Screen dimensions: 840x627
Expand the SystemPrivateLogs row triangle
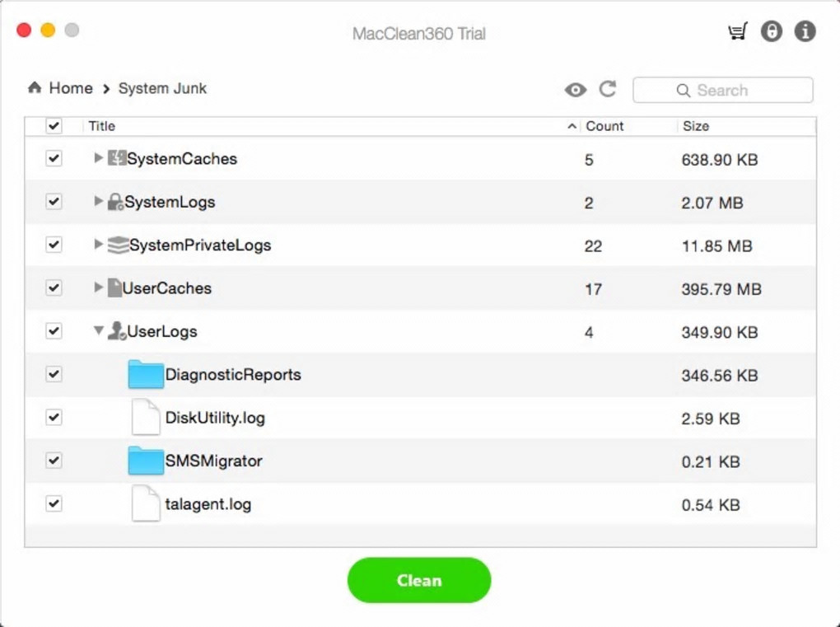pyautogui.click(x=98, y=244)
